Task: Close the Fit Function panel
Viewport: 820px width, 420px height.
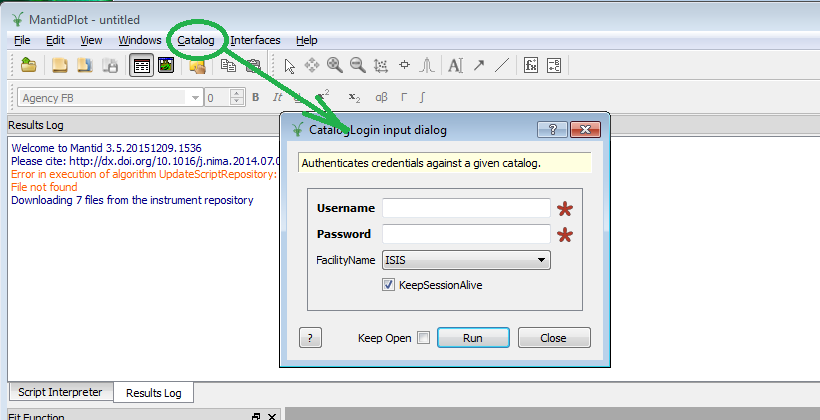Action: pos(272,416)
